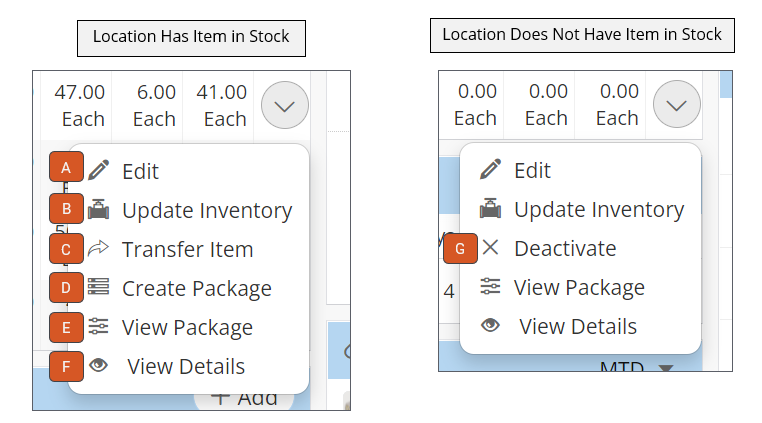The height and width of the screenshot is (423, 762).
Task: Click Update Inventory icon in the out-of-stock menu
Action: click(x=490, y=209)
